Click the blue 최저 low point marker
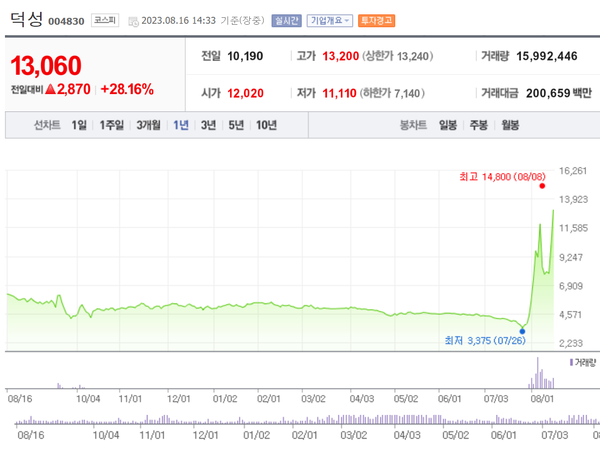Viewport: 600px width, 454px height. pos(522,330)
